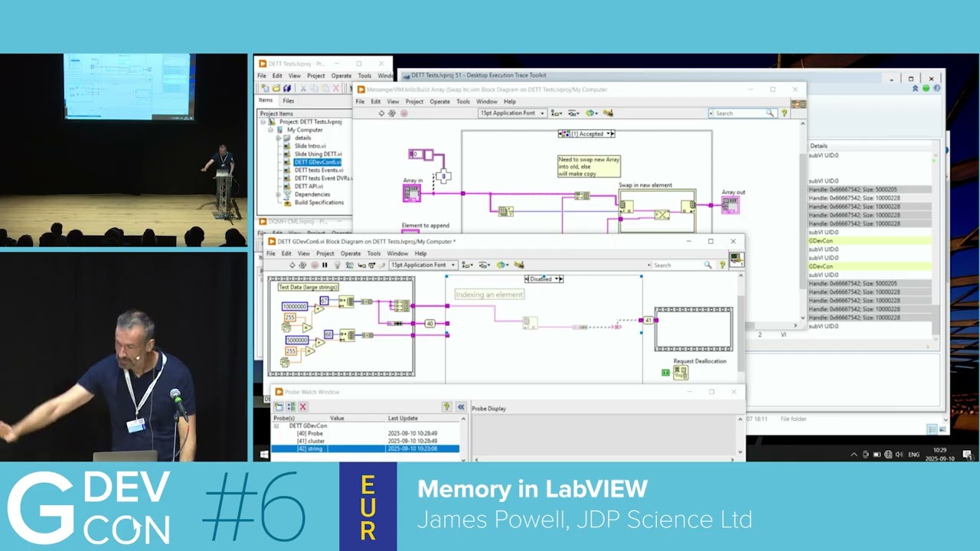Viewport: 980px width, 551px height.
Task: Expand details folder in project tree
Action: tap(279, 138)
